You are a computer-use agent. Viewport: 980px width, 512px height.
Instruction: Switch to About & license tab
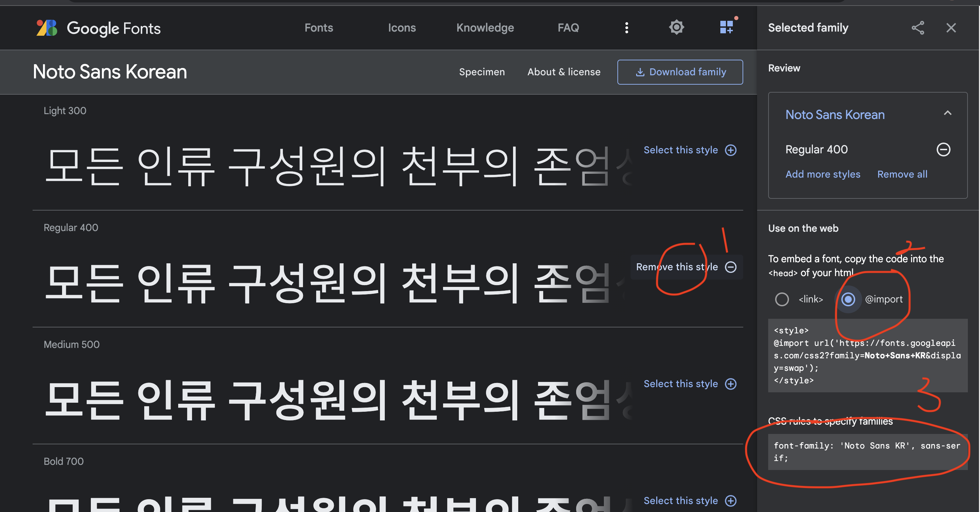tap(564, 72)
